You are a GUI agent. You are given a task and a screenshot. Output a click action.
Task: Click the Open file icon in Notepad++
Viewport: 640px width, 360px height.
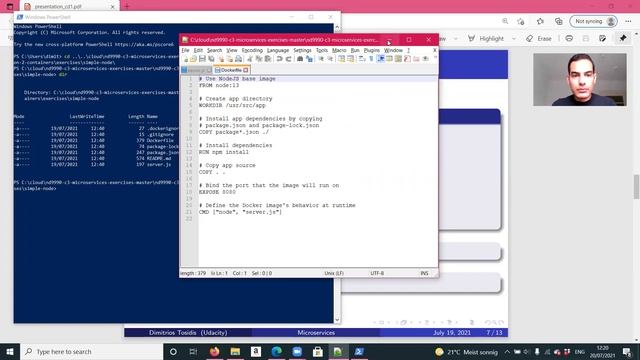pyautogui.click(x=193, y=59)
